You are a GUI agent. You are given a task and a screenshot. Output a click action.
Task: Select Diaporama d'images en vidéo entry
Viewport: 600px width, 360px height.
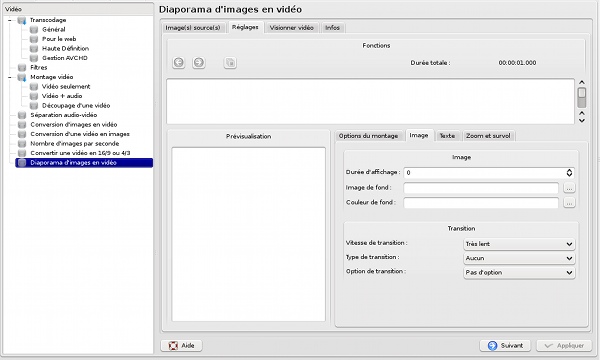click(84, 163)
